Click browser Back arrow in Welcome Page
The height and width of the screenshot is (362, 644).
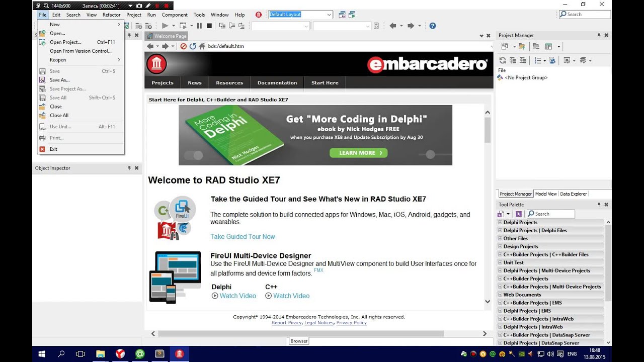click(150, 46)
